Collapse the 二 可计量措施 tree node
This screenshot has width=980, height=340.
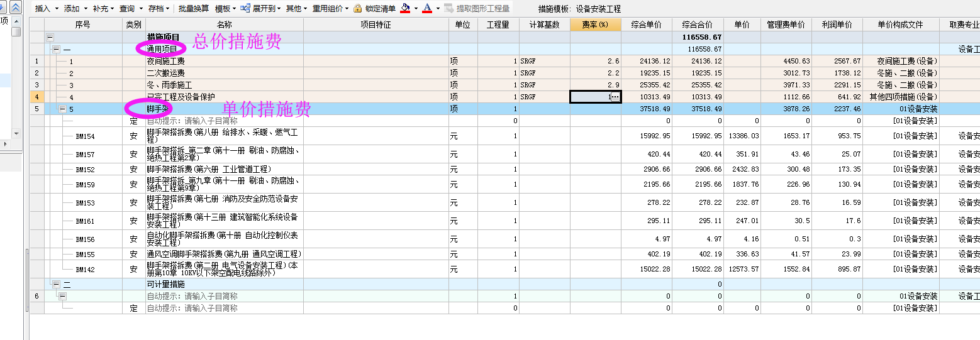[x=57, y=284]
